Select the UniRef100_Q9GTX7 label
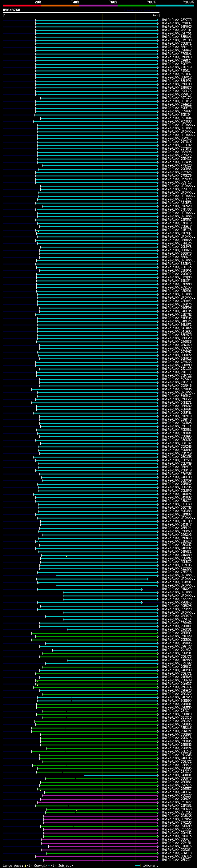Screen dimensions: 197x868 tap(177, 646)
